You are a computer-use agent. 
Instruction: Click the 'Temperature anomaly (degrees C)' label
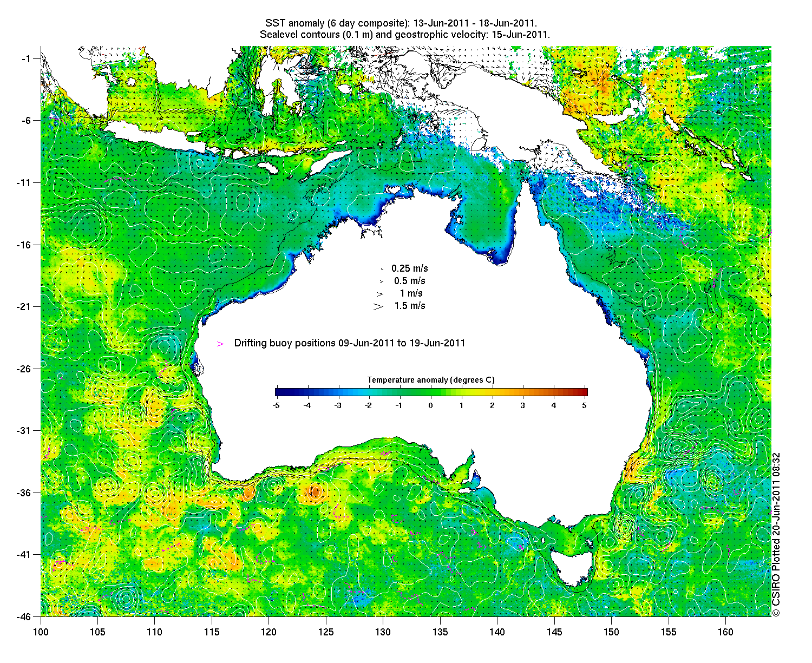431,380
